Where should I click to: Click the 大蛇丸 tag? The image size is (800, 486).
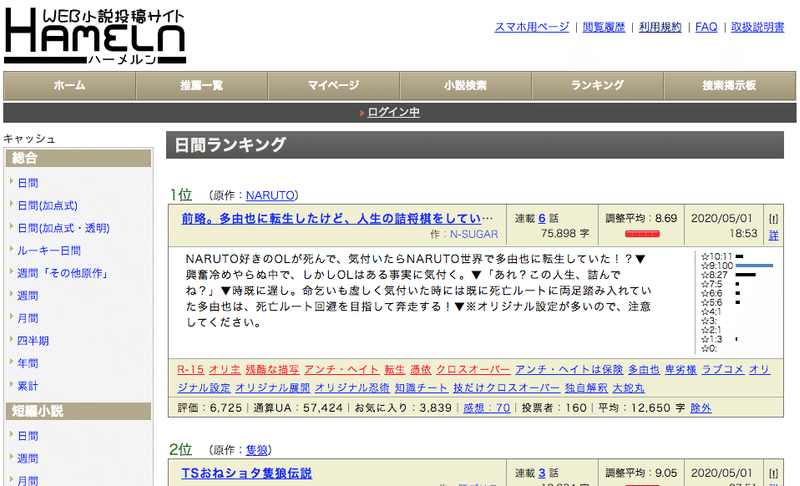point(628,388)
